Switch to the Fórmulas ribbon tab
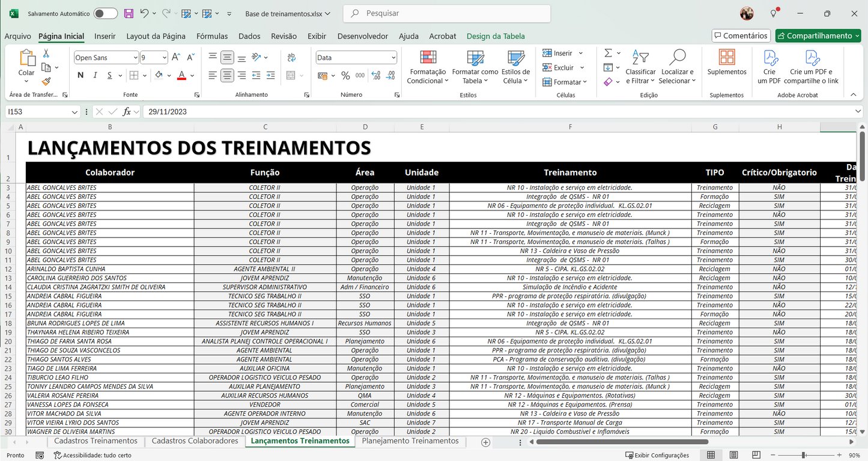Viewport: 868px width, 461px height. pos(211,36)
